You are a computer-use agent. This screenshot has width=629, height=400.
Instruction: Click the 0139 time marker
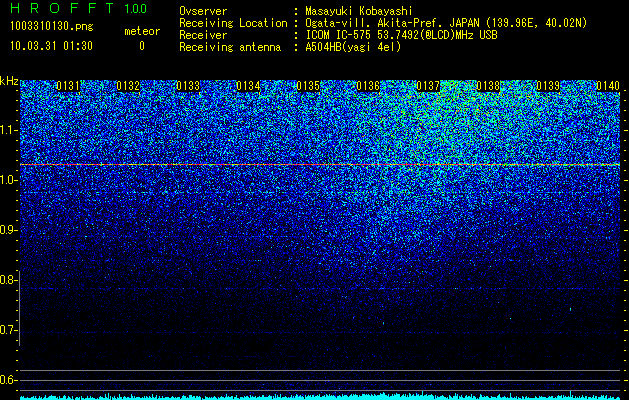548,86
